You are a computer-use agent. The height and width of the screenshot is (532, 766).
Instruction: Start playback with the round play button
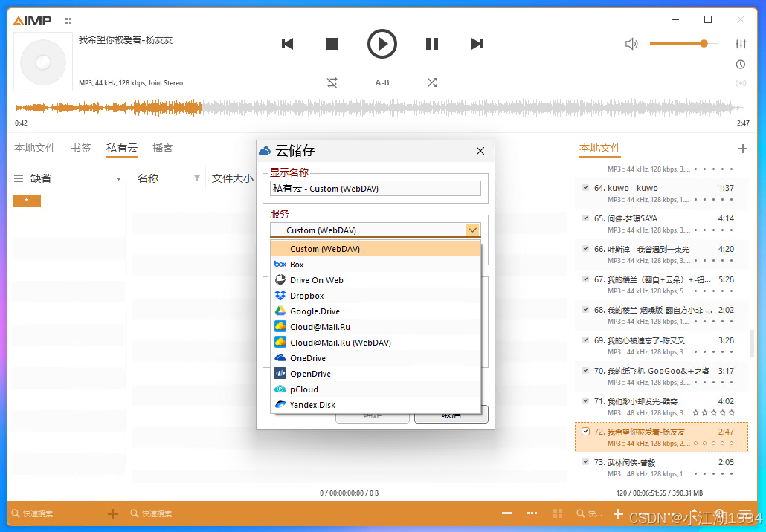click(x=382, y=44)
